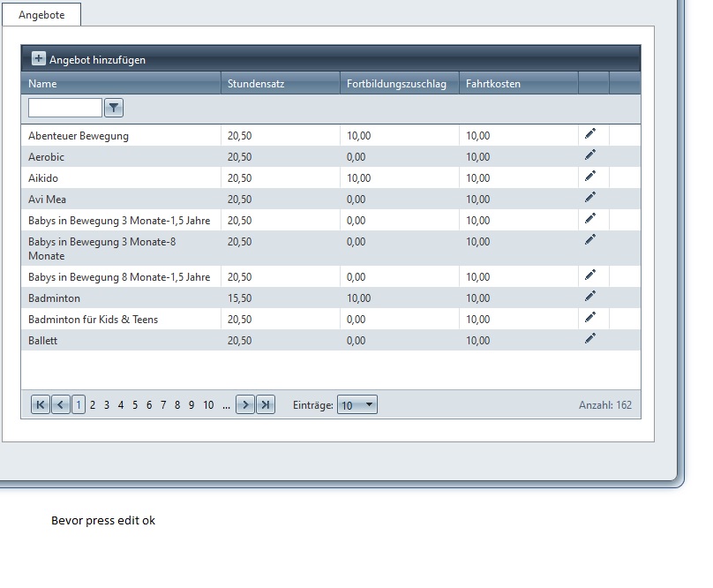The height and width of the screenshot is (588, 713).
Task: Click the ellipsis for more pages
Action: pos(227,405)
